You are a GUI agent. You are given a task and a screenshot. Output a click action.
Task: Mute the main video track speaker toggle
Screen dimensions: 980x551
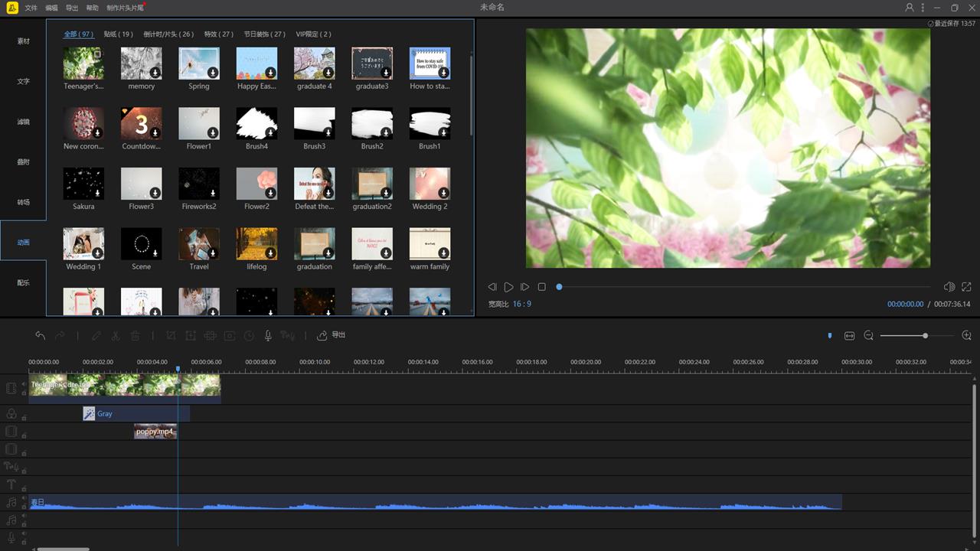tap(24, 383)
